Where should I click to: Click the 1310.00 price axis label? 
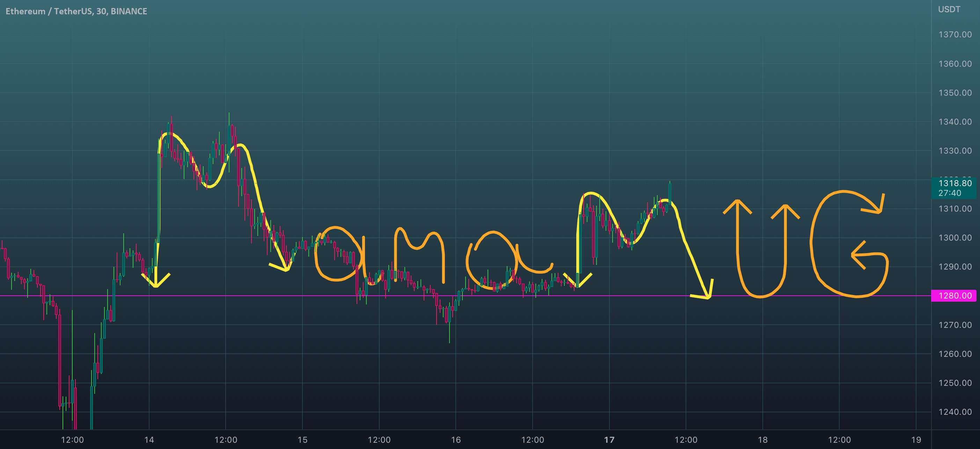[955, 209]
